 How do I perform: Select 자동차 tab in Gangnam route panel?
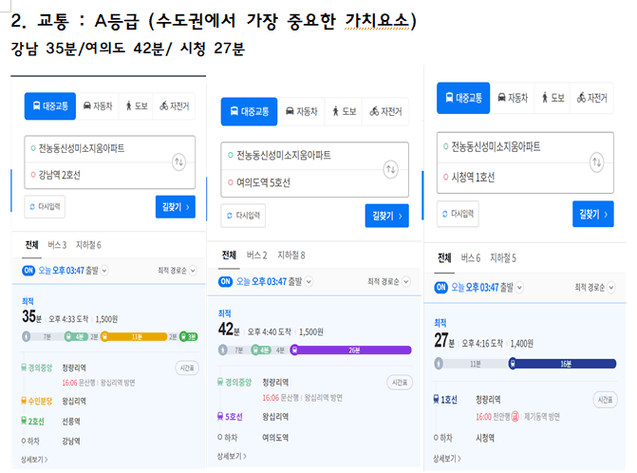coord(98,106)
